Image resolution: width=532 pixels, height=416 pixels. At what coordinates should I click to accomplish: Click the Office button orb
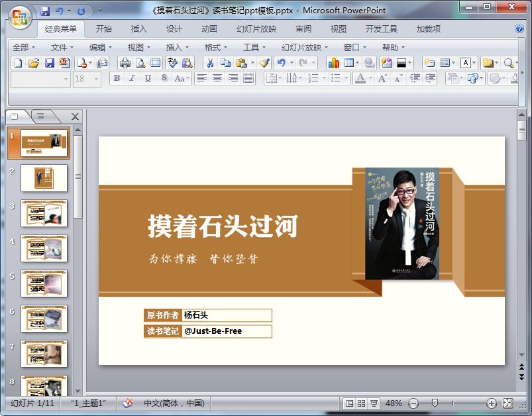20,17
